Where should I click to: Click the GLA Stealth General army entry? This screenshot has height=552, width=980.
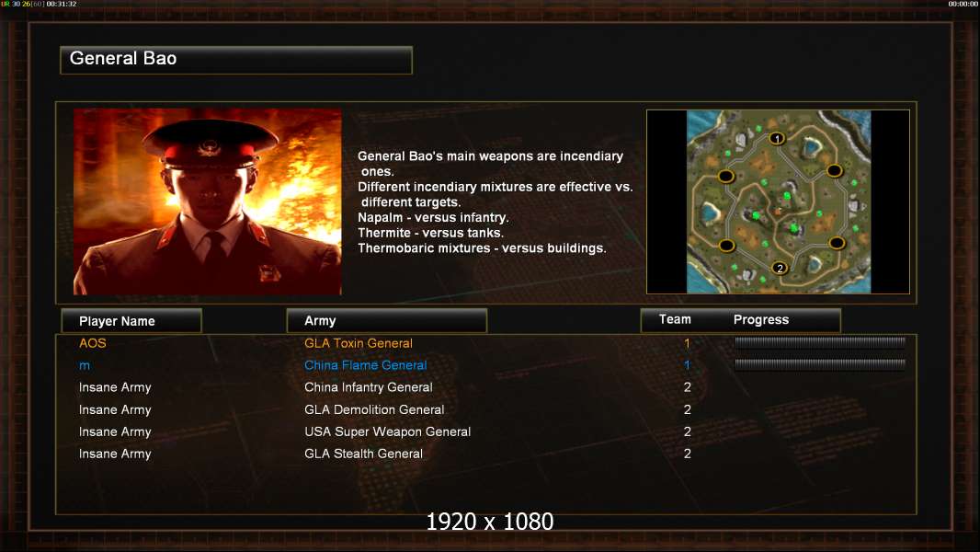click(363, 454)
